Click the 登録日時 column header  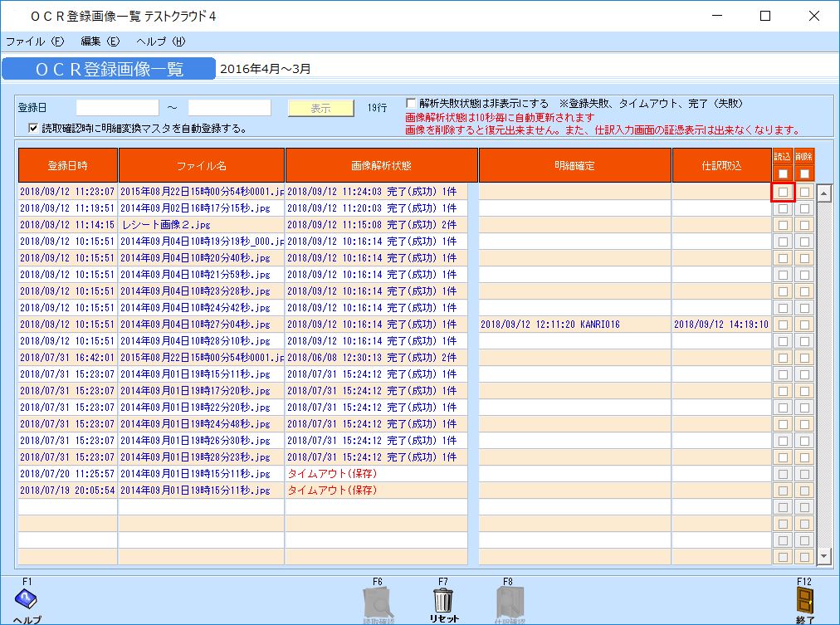tap(67, 165)
